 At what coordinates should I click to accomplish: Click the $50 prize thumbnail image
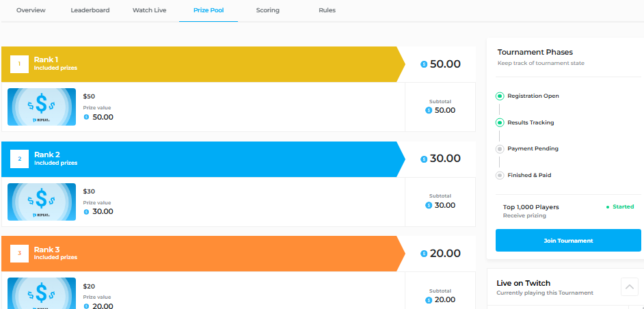coord(42,107)
